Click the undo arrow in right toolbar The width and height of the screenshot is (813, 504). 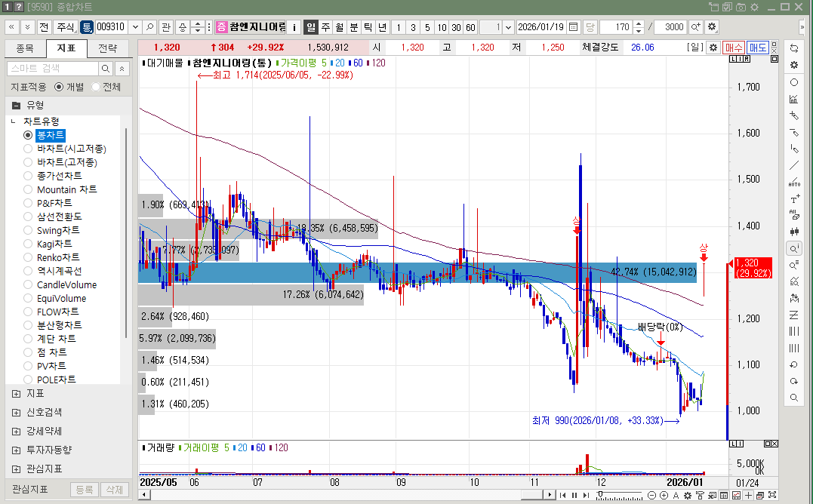[x=794, y=364]
